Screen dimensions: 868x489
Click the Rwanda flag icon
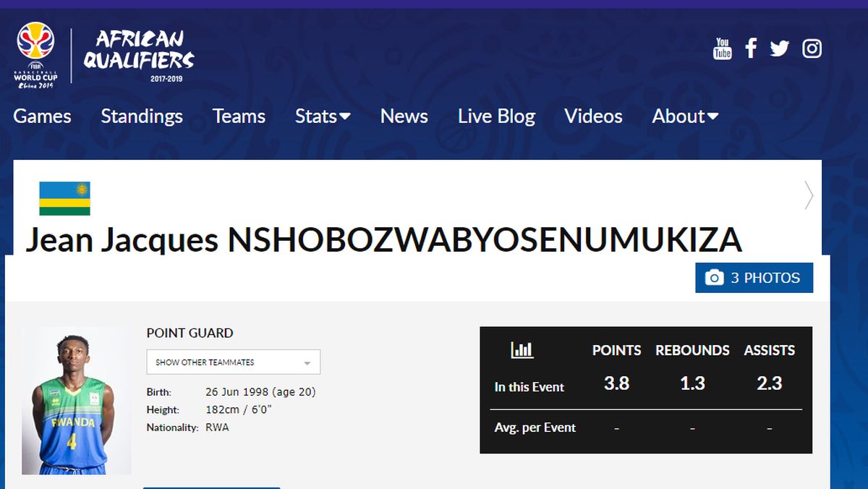(64, 198)
